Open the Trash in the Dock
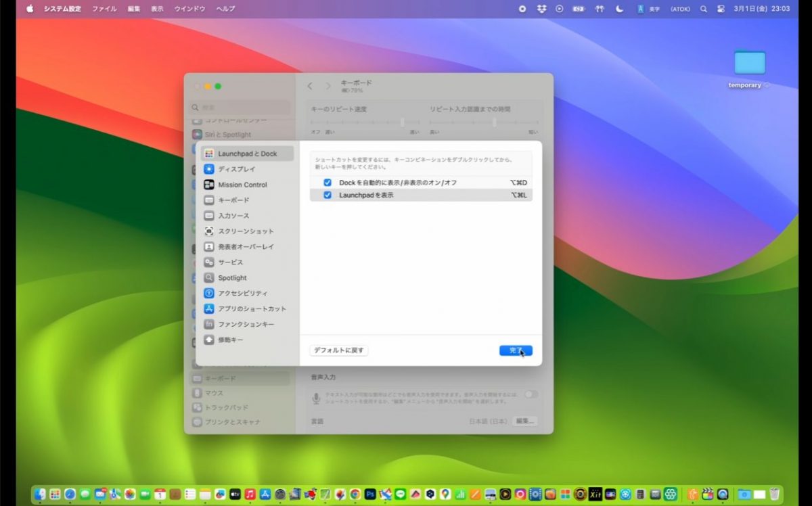The image size is (812, 506). pos(775,495)
